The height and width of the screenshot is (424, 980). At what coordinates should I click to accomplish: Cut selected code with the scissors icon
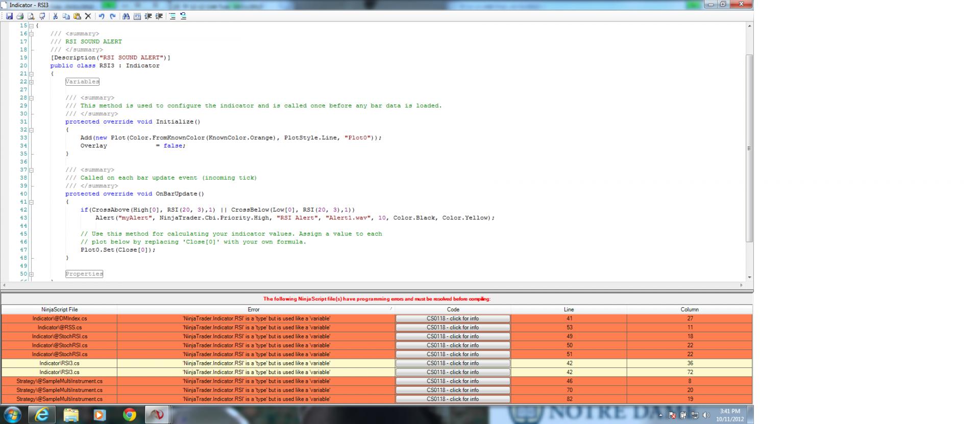(55, 16)
